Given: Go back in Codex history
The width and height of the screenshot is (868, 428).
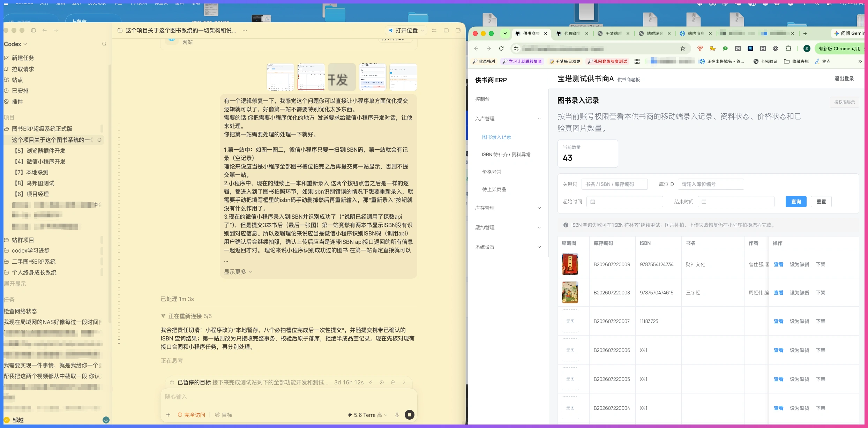Looking at the screenshot, I should pyautogui.click(x=45, y=30).
